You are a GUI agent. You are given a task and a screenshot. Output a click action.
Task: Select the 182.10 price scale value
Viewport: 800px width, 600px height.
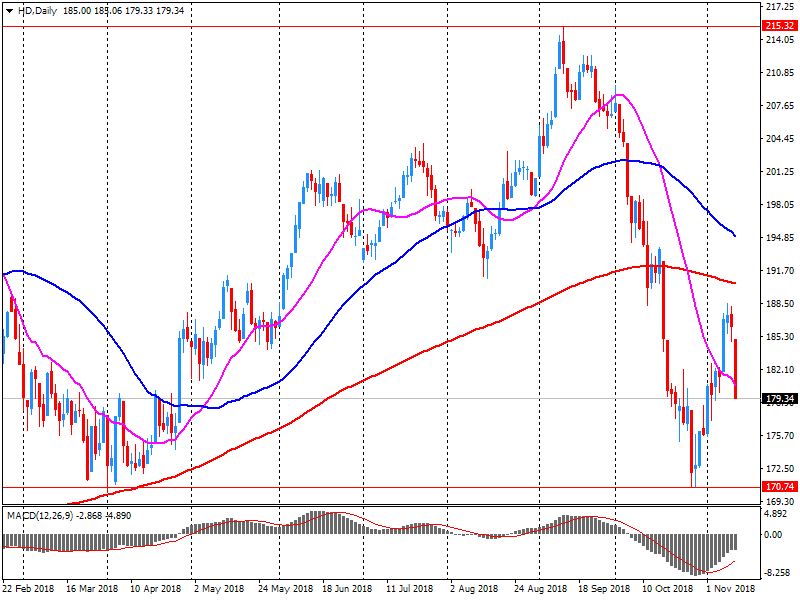[x=780, y=369]
